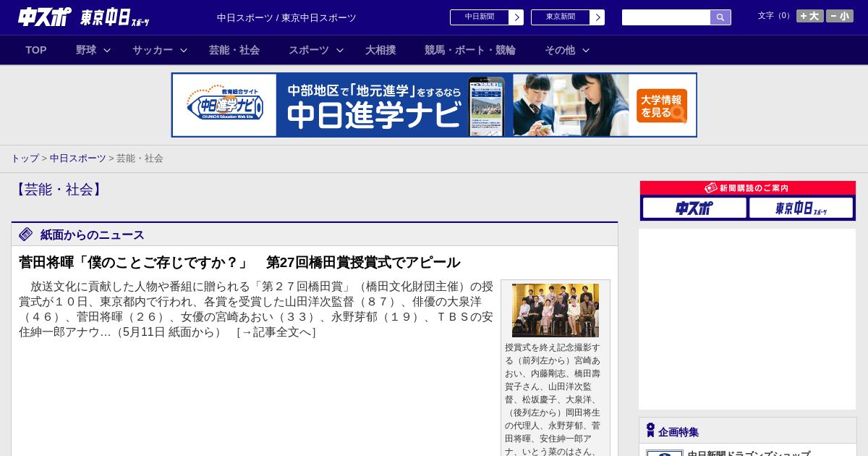Expand the スポーツ dropdown chevron
This screenshot has width=868, height=456.
click(340, 50)
